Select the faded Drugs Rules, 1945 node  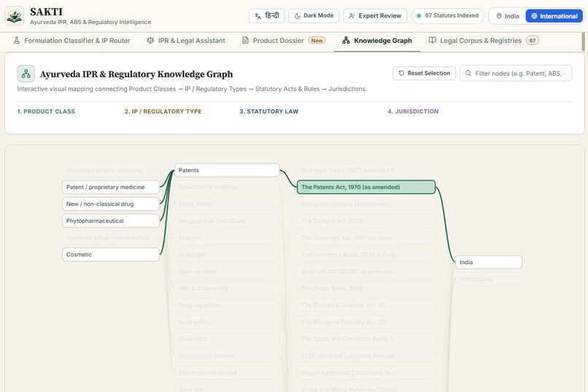click(x=366, y=288)
